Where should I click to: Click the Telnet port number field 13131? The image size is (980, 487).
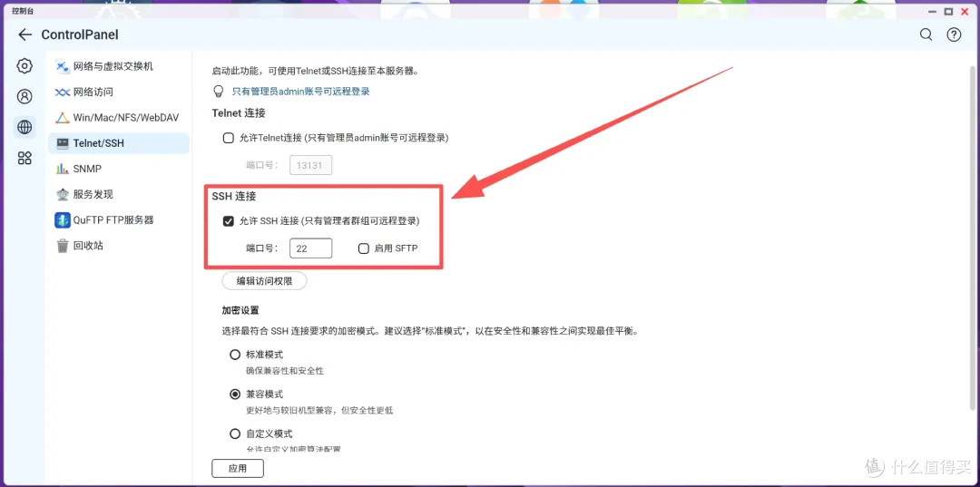click(310, 165)
